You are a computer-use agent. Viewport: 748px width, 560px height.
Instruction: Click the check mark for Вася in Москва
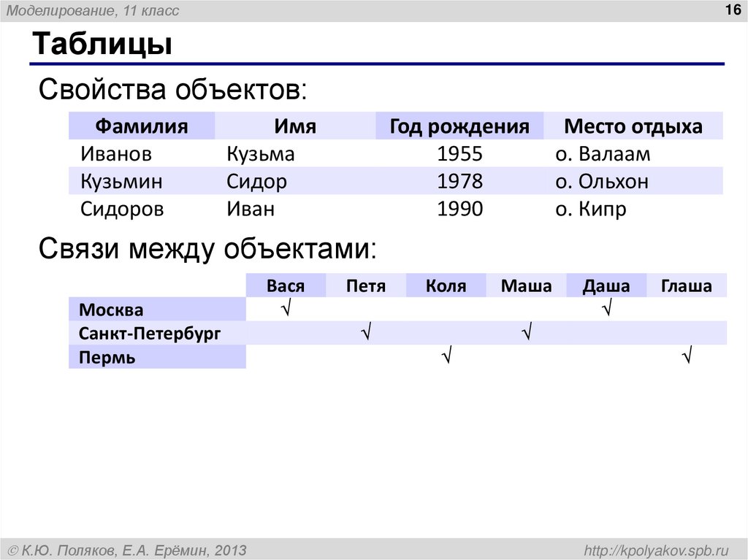(286, 307)
